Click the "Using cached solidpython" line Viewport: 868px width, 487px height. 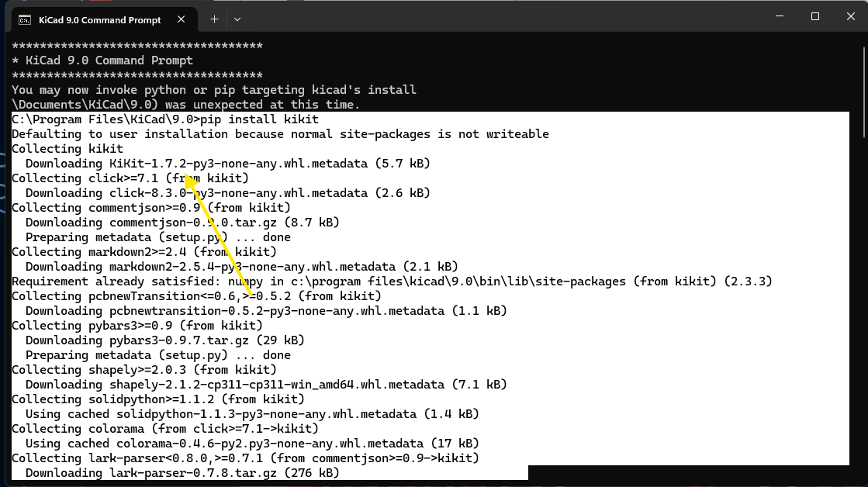click(251, 414)
